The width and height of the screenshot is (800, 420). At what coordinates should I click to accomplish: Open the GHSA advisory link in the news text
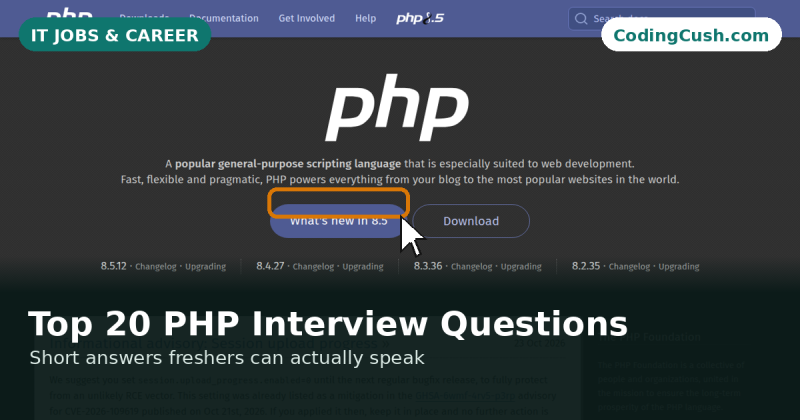point(465,396)
